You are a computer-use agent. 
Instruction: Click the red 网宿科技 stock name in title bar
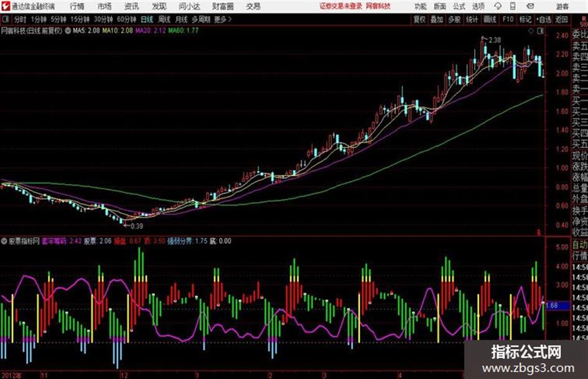point(378,6)
